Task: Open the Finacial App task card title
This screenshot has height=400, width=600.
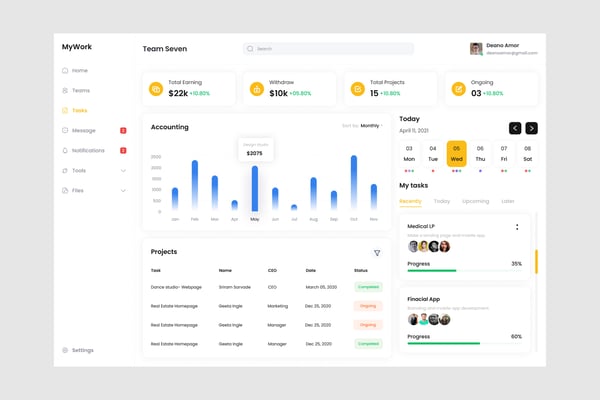Action: tap(424, 299)
